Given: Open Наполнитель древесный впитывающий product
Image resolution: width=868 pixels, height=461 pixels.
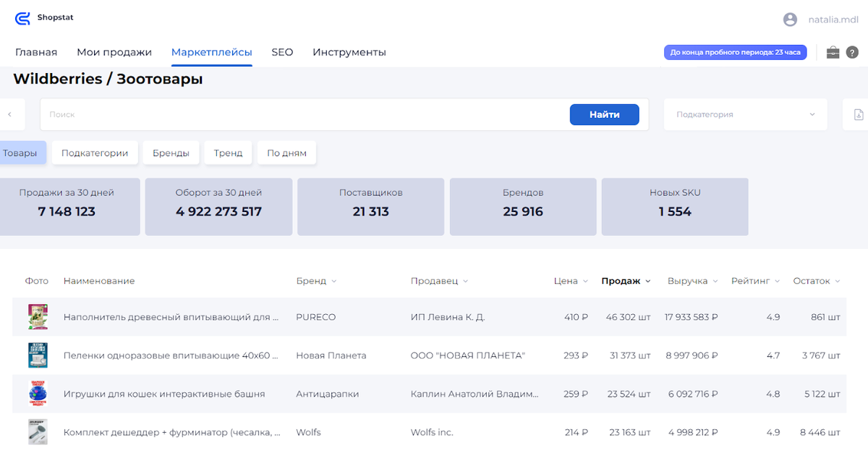Looking at the screenshot, I should (171, 317).
